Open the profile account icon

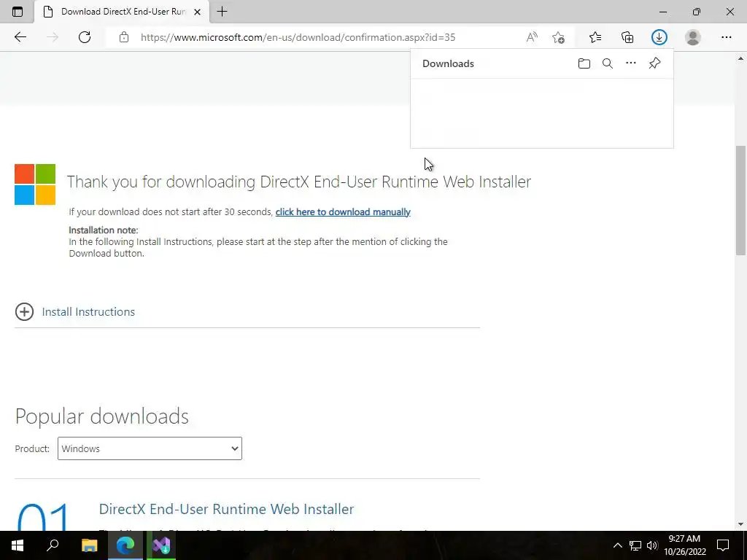pos(693,37)
